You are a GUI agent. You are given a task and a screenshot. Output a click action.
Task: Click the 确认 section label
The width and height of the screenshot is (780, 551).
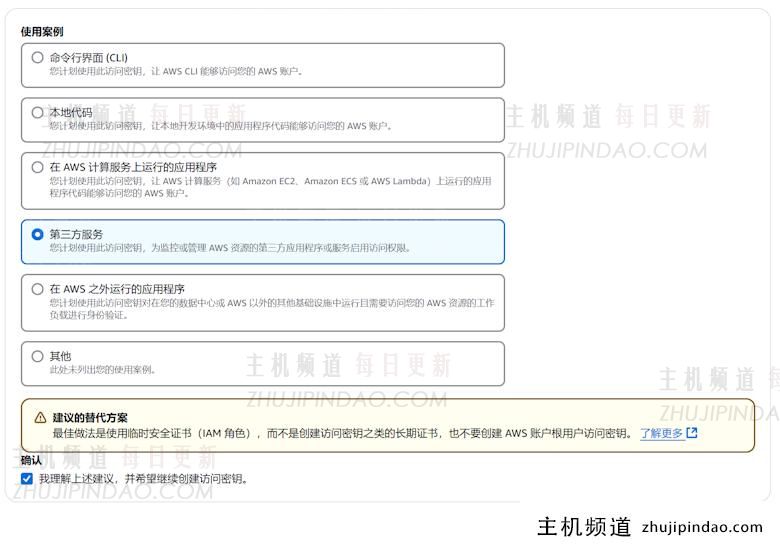[x=31, y=460]
